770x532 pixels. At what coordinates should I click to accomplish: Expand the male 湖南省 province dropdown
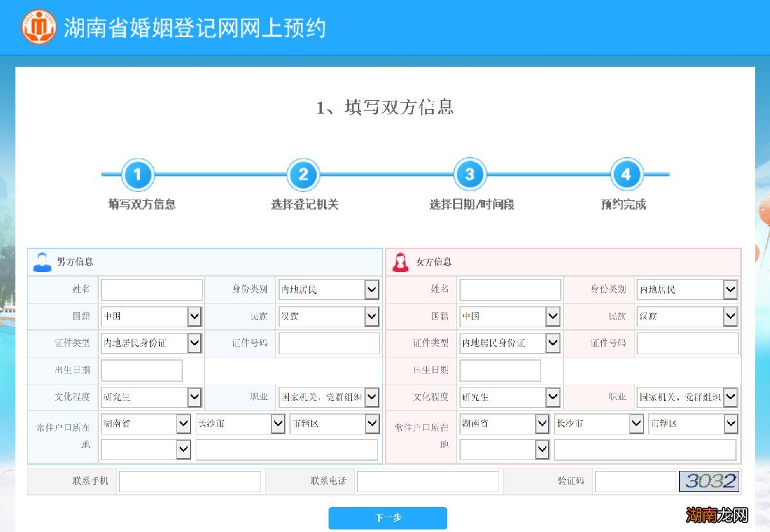[x=184, y=424]
